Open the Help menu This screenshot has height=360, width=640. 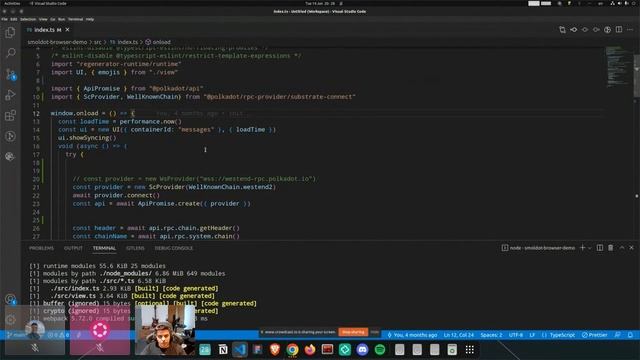90,19
